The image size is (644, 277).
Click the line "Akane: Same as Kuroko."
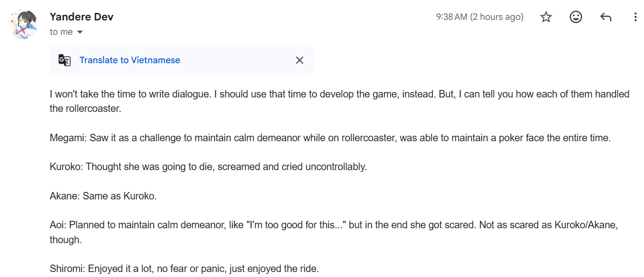[103, 196]
